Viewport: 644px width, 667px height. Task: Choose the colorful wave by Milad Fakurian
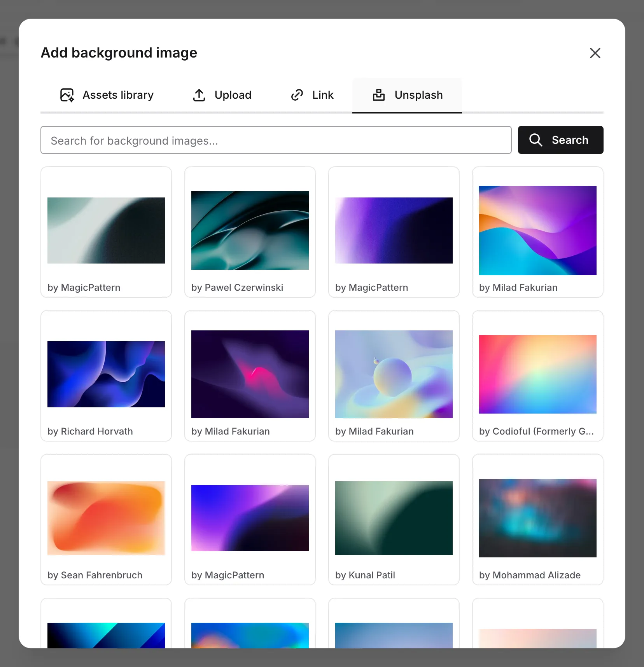(x=538, y=230)
